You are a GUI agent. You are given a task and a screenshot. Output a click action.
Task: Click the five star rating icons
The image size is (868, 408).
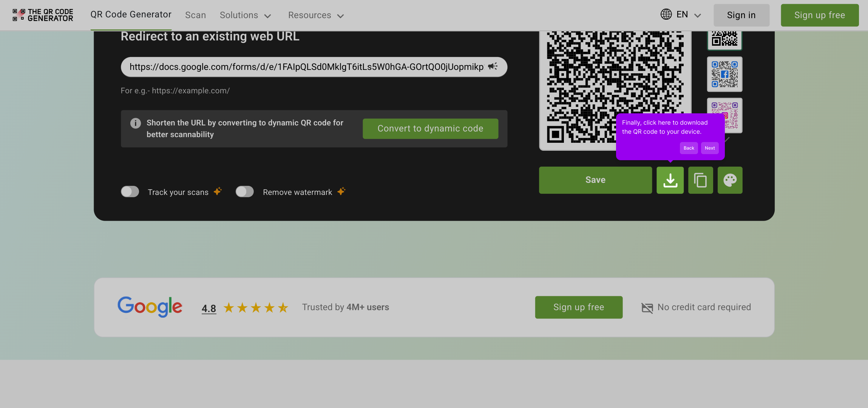(256, 308)
